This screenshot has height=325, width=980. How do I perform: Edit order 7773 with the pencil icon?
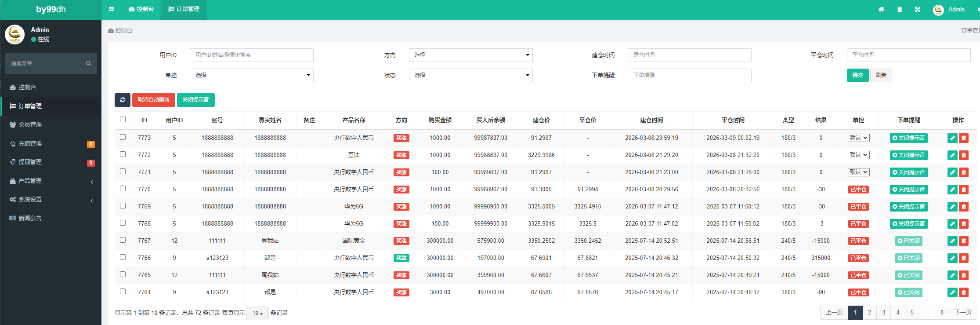pyautogui.click(x=952, y=138)
